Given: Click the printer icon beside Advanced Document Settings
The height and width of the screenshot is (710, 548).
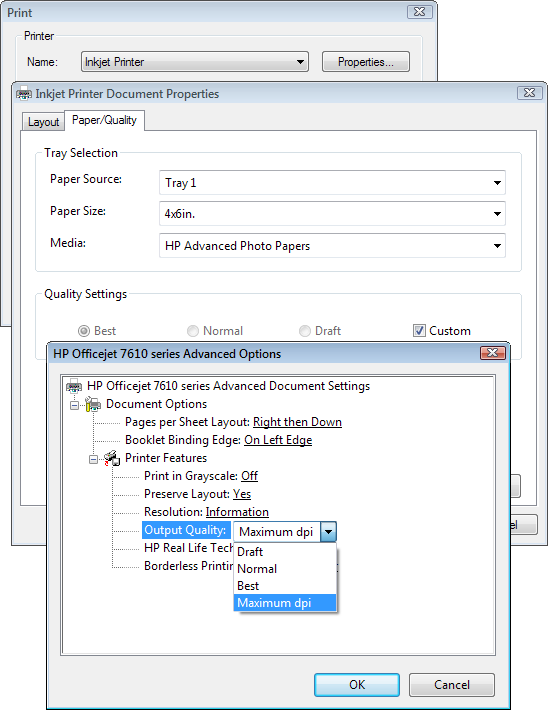Looking at the screenshot, I should pos(74,386).
